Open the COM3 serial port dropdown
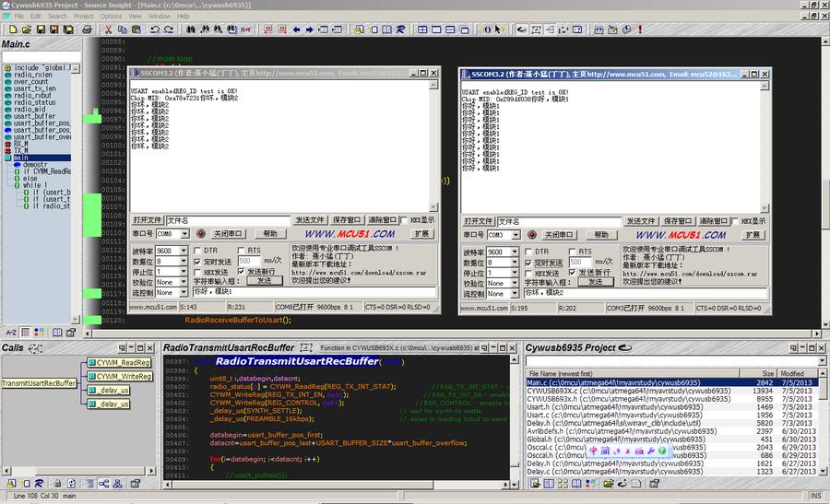The height and width of the screenshot is (504, 830). 516,235
